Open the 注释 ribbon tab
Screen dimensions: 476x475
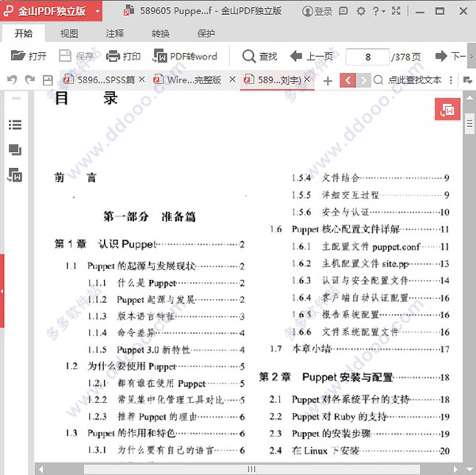(115, 33)
